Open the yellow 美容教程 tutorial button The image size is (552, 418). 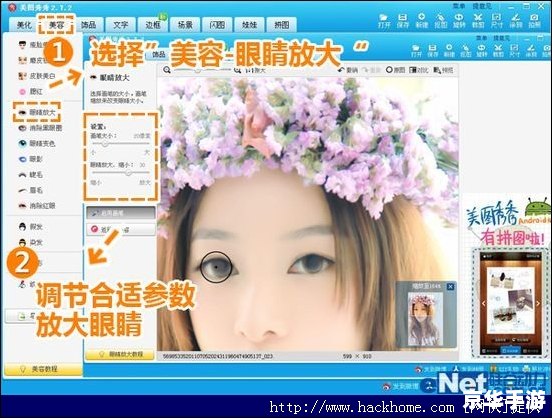click(43, 369)
